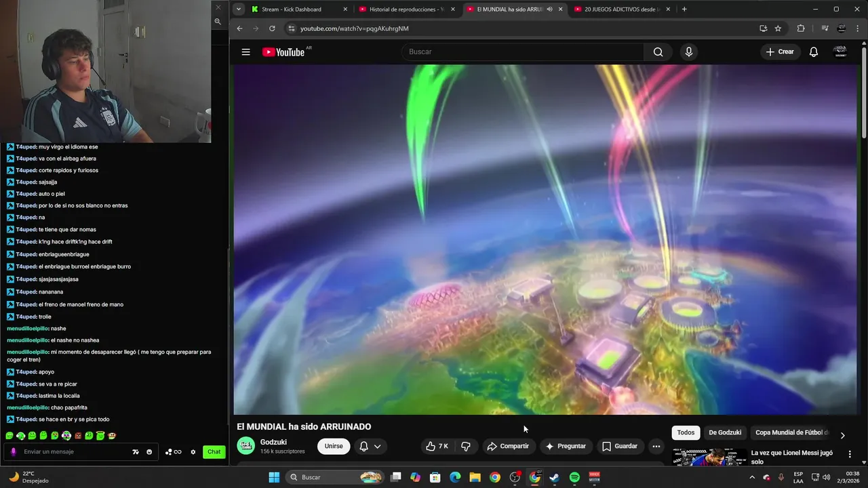Screen dimensions: 868x488
Task: Open YouTube notifications bell in header
Action: click(814, 52)
